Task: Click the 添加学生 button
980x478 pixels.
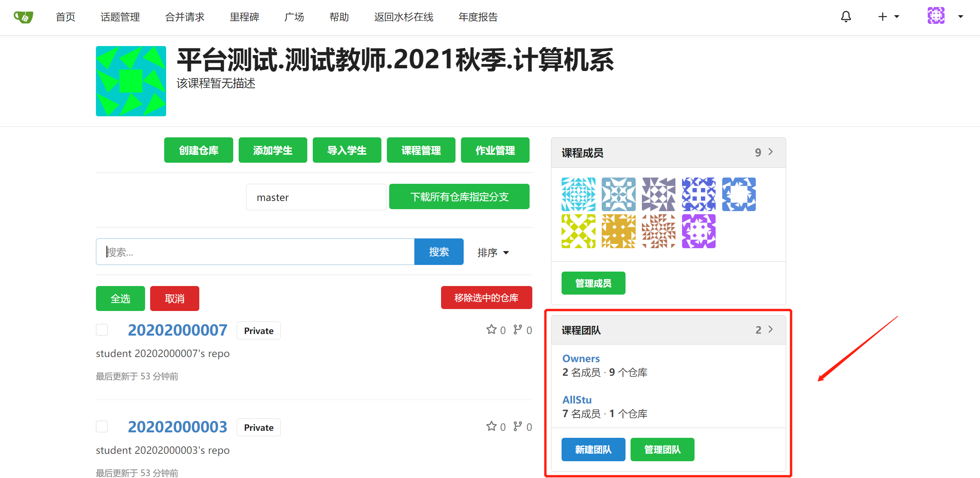Action: point(273,150)
